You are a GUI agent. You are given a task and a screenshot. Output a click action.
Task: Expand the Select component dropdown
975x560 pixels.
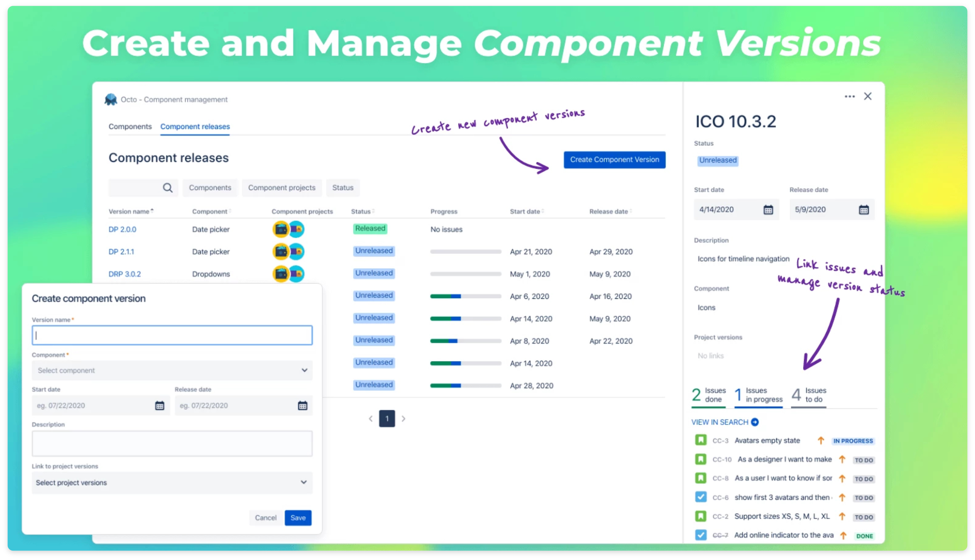coord(172,370)
